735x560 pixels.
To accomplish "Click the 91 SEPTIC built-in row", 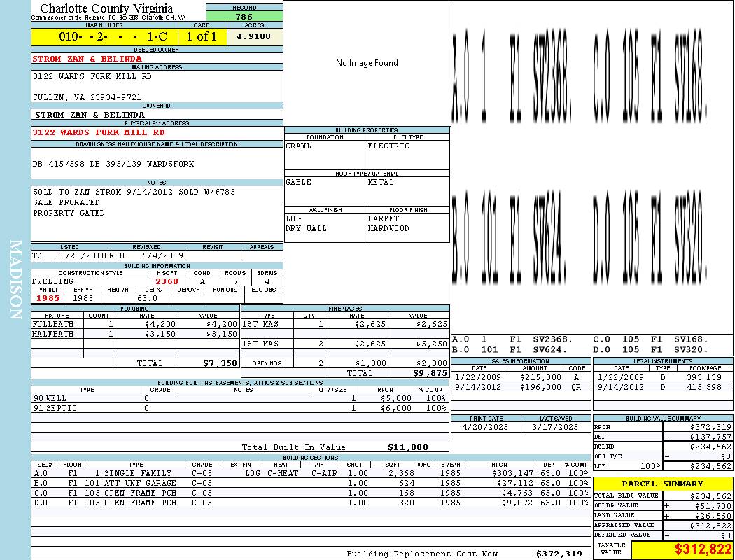I will pos(240,408).
